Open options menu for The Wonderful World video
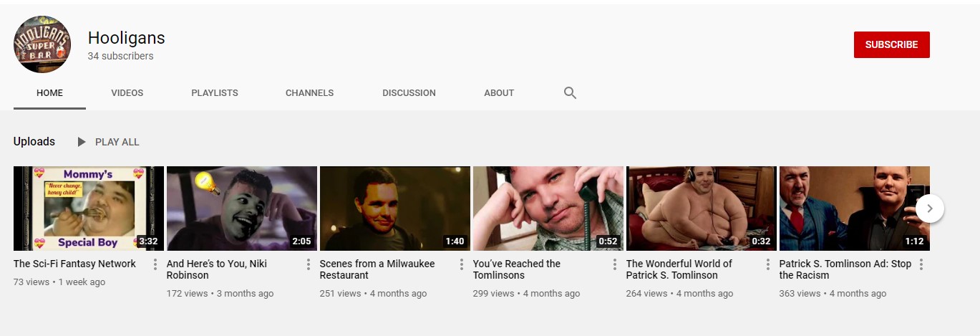This screenshot has height=336, width=980. tap(768, 264)
